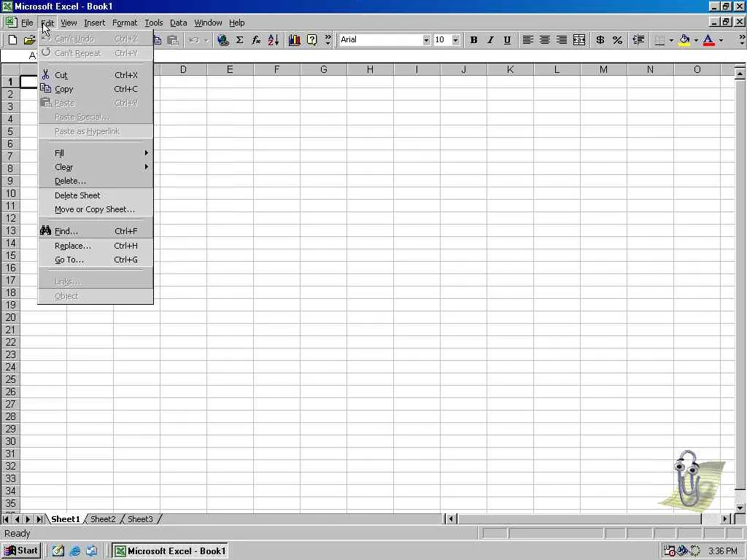Click the binoculars icon beside Find
The height and width of the screenshot is (560, 747).
point(46,230)
